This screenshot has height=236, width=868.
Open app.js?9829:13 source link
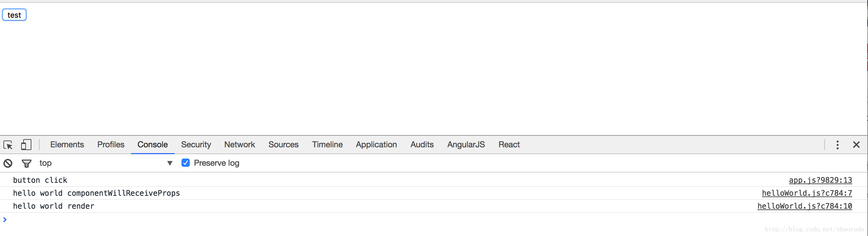click(x=820, y=180)
